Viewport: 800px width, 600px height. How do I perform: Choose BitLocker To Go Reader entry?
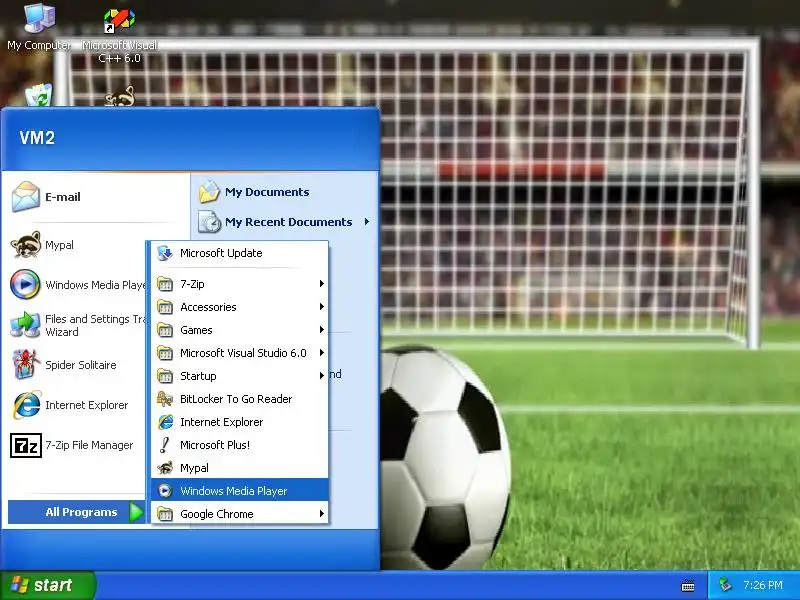[x=240, y=399]
